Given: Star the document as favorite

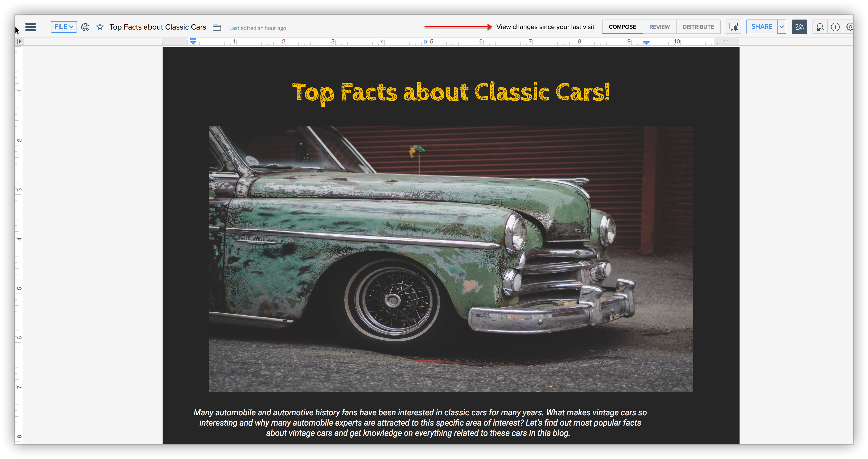Looking at the screenshot, I should [x=100, y=27].
